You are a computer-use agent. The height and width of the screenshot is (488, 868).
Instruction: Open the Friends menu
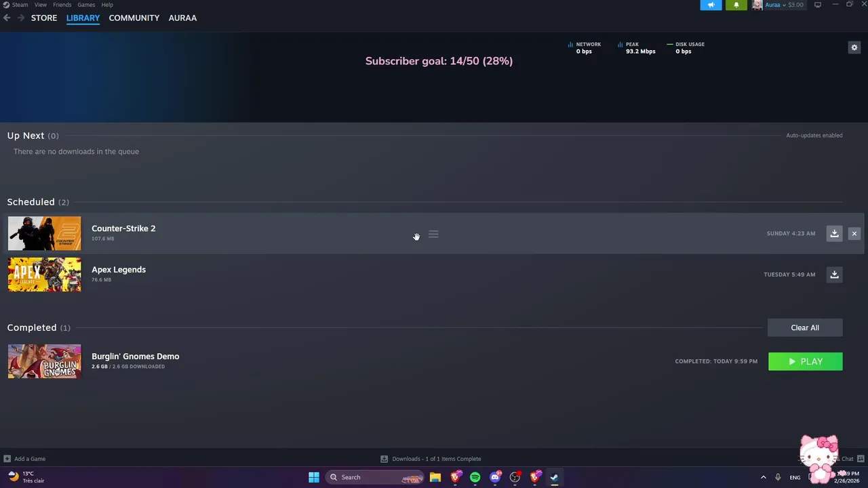coord(62,5)
